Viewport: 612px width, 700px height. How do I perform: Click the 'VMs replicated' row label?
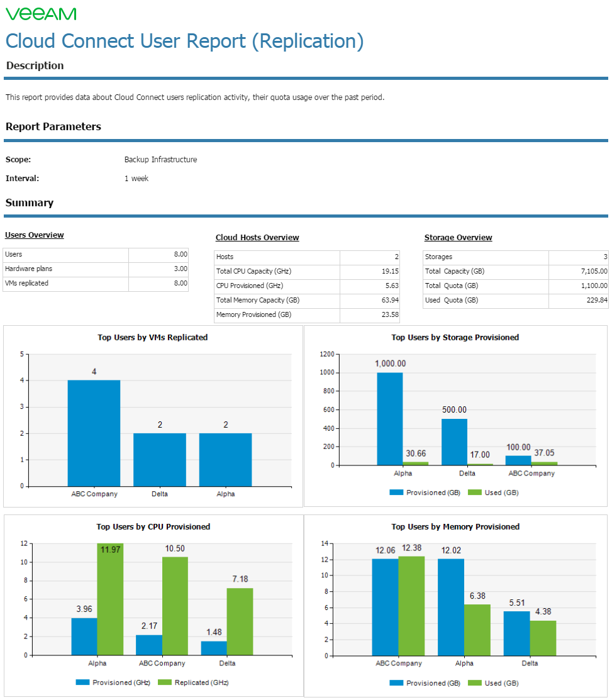pos(27,283)
